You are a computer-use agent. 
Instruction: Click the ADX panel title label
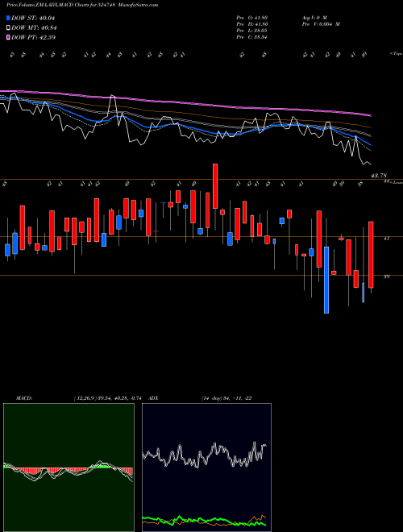point(153,398)
